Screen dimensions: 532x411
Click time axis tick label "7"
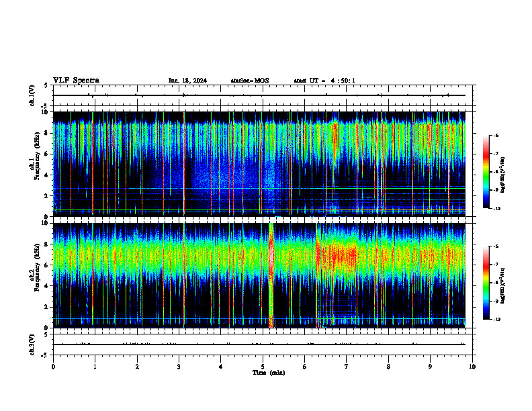pos(347,367)
